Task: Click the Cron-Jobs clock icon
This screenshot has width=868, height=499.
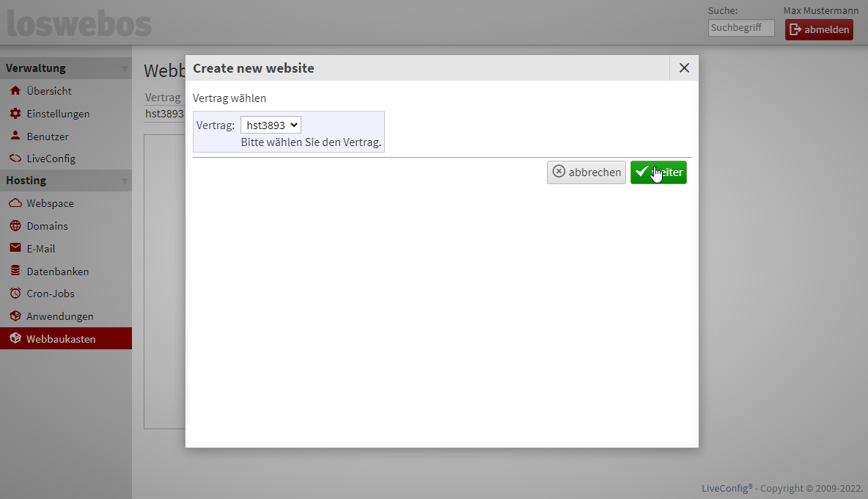Action: pos(15,294)
